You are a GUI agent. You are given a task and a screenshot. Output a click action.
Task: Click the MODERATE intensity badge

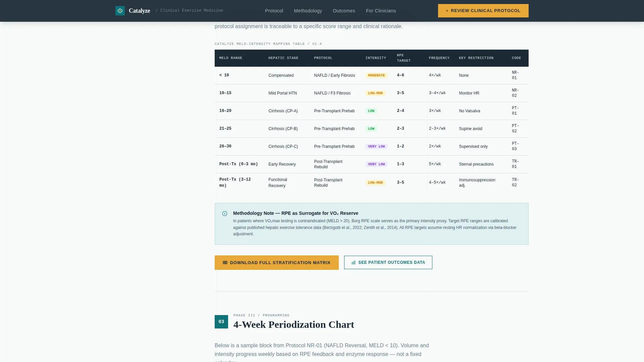click(376, 75)
